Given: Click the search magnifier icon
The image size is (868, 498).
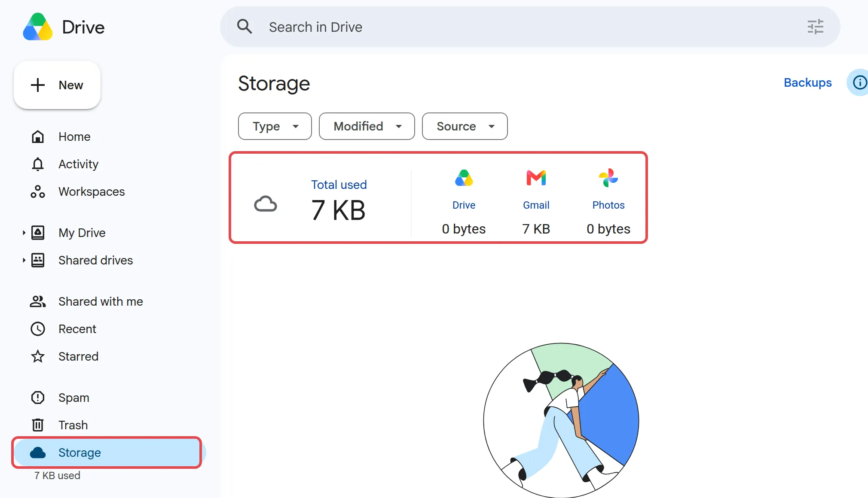Looking at the screenshot, I should pos(245,27).
